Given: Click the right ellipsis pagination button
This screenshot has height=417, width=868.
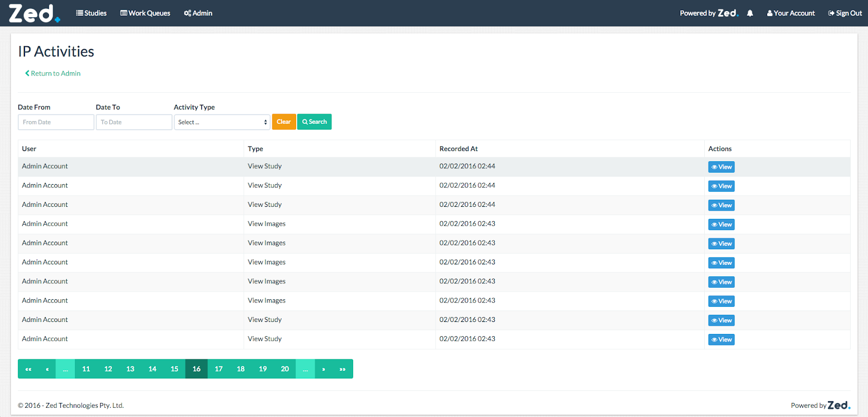Looking at the screenshot, I should coord(305,369).
